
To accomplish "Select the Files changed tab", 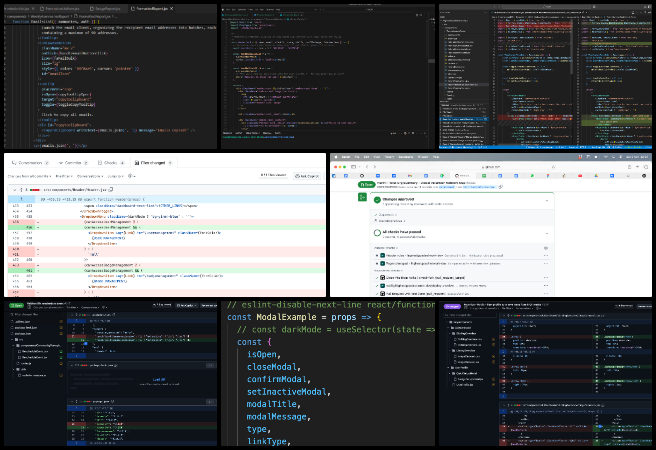I will pos(153,163).
